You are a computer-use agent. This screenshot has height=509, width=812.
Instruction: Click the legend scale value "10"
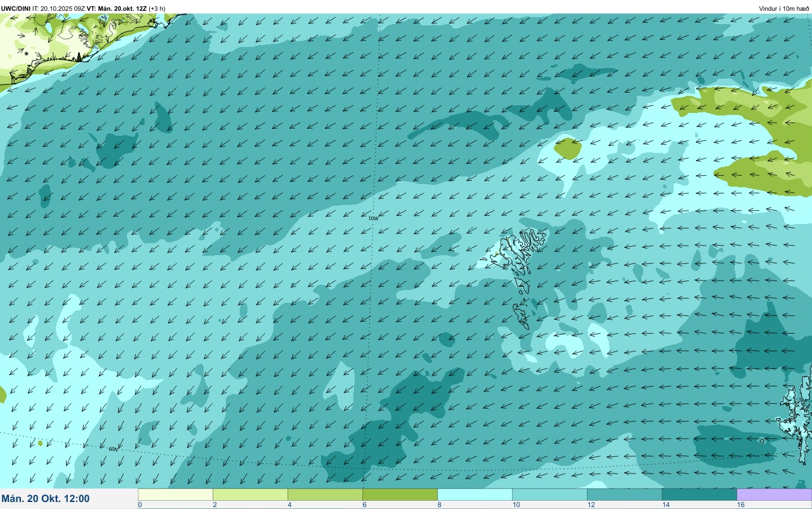point(516,505)
